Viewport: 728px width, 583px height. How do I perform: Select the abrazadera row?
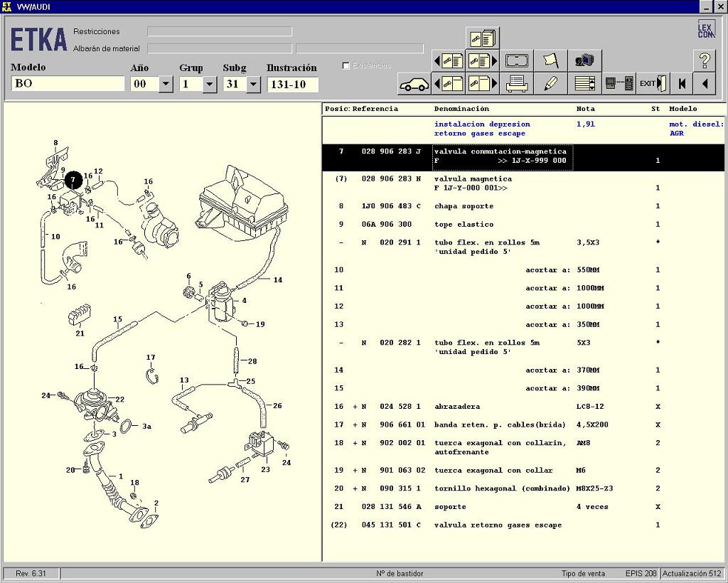pos(523,407)
